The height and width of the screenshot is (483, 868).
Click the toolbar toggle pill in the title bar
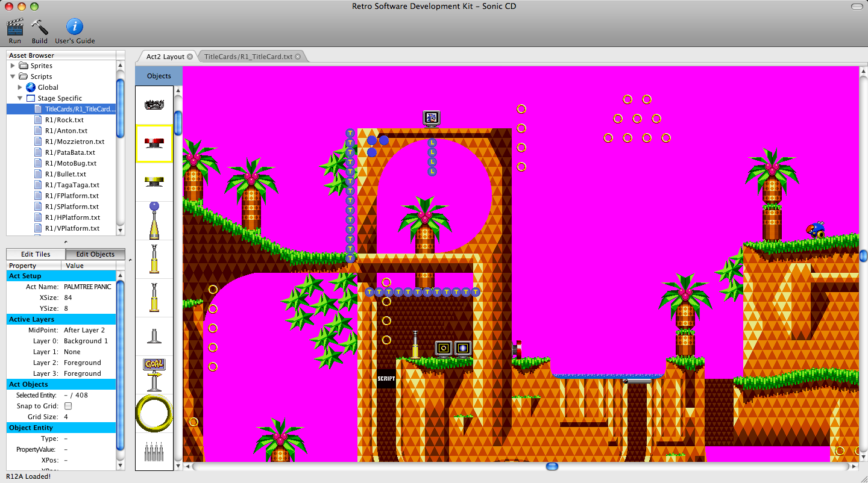[x=857, y=6]
